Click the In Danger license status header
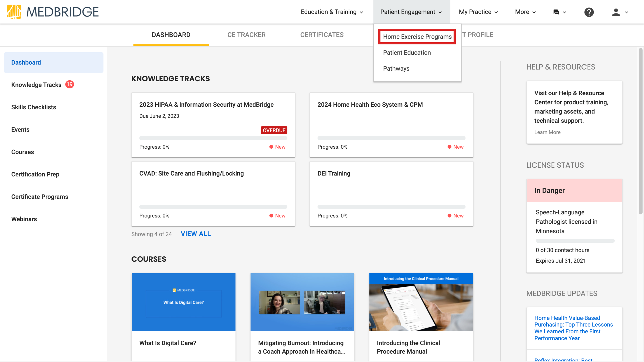Viewport: 644px width, 362px height. pyautogui.click(x=574, y=191)
